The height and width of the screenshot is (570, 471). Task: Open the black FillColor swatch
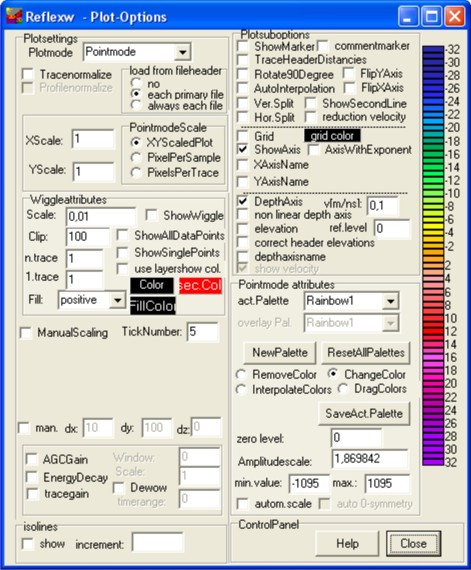coord(153,306)
